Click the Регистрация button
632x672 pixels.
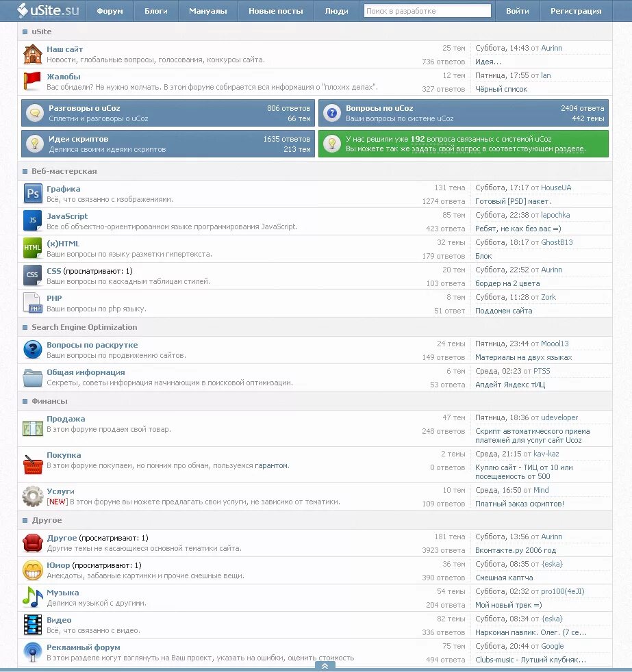(576, 11)
